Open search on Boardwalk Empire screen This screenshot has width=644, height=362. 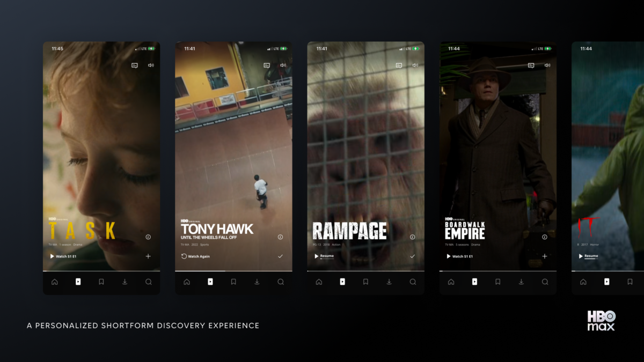(545, 282)
